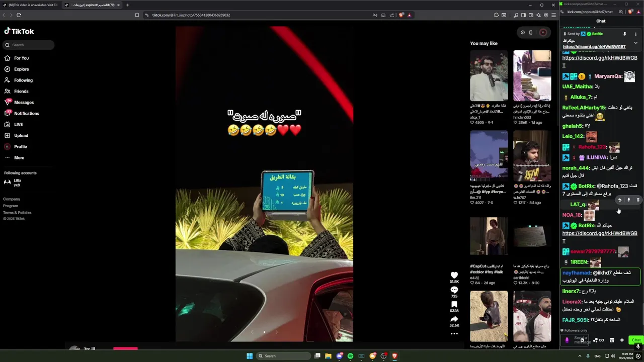This screenshot has height=362, width=644.
Task: Open Brave Leo AI sparkle icon
Action: click(538, 15)
